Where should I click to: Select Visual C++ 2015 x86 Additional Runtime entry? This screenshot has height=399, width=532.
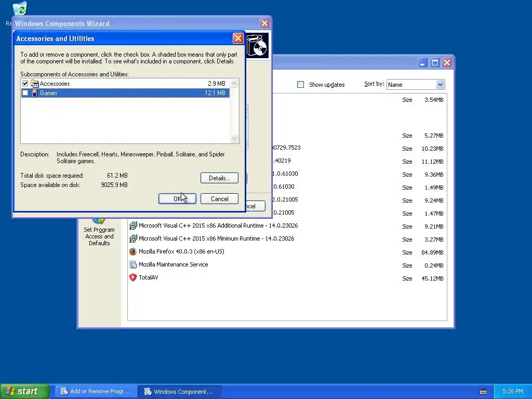point(218,225)
